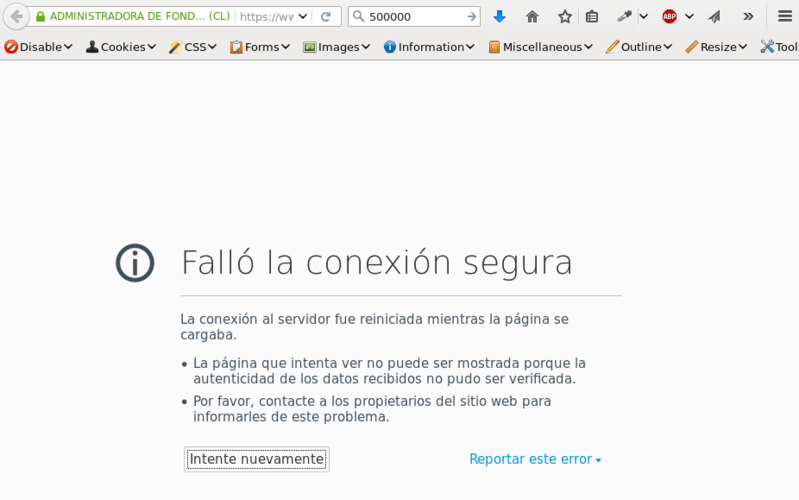This screenshot has width=799, height=500.
Task: Bookmark this page with the star icon
Action: [x=564, y=17]
